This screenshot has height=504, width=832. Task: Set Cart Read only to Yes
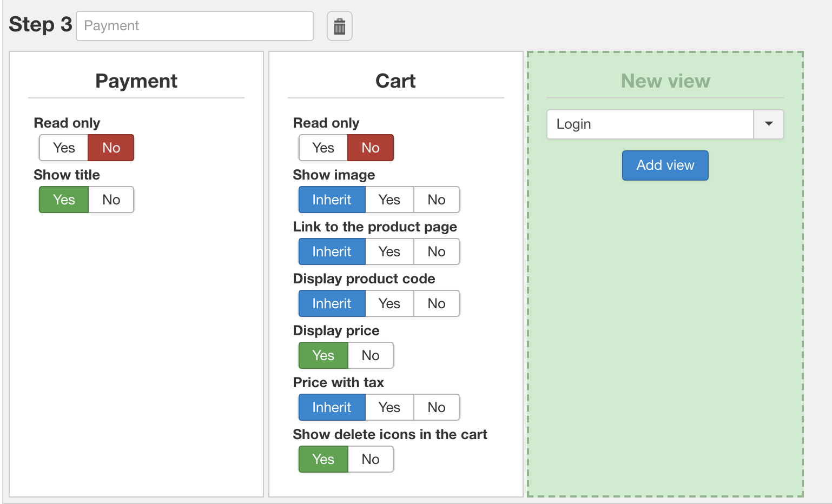pyautogui.click(x=323, y=148)
